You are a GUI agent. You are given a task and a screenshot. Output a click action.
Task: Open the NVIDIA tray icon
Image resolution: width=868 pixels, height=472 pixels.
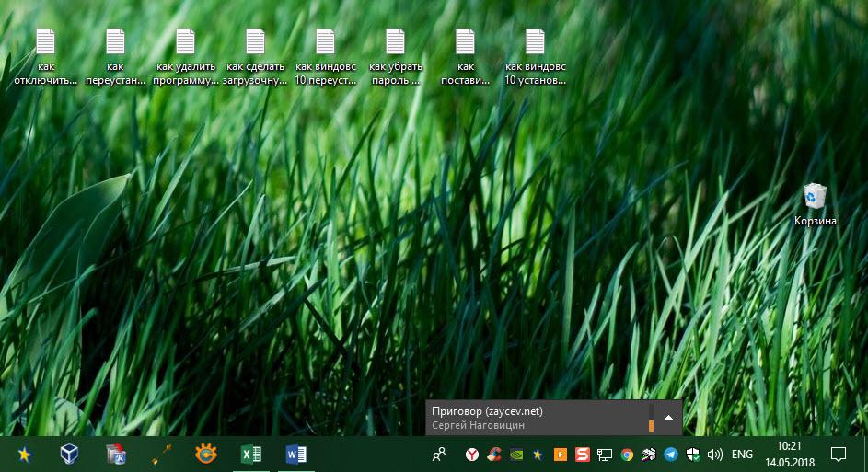[x=516, y=455]
